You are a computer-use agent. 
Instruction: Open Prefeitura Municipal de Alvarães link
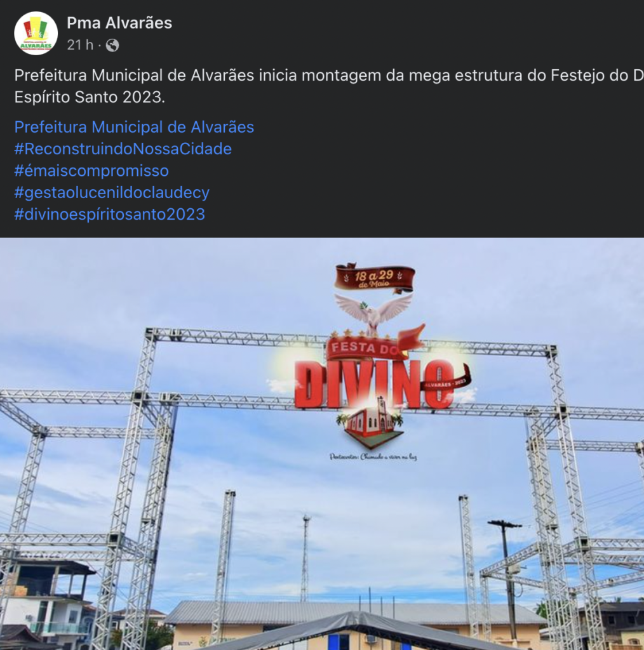134,127
